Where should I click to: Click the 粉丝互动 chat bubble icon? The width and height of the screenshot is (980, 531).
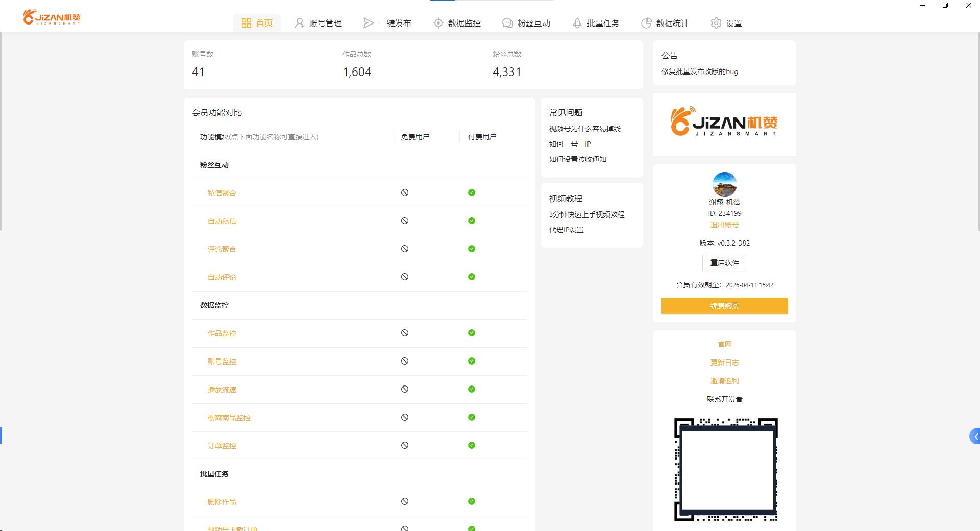click(x=507, y=23)
